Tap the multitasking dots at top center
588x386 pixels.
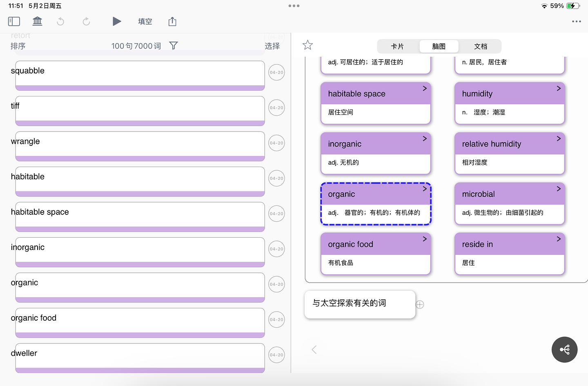point(294,6)
